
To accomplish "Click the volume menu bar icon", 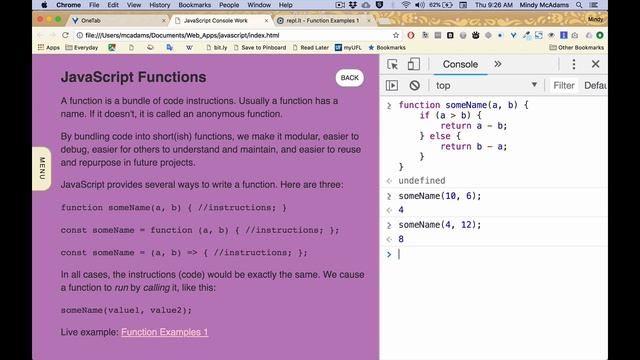I will pyautogui.click(x=419, y=5).
